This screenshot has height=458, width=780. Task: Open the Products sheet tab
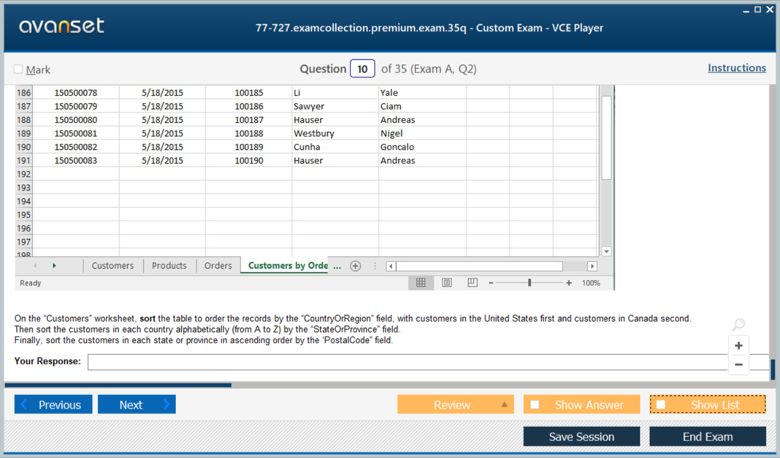click(x=169, y=266)
